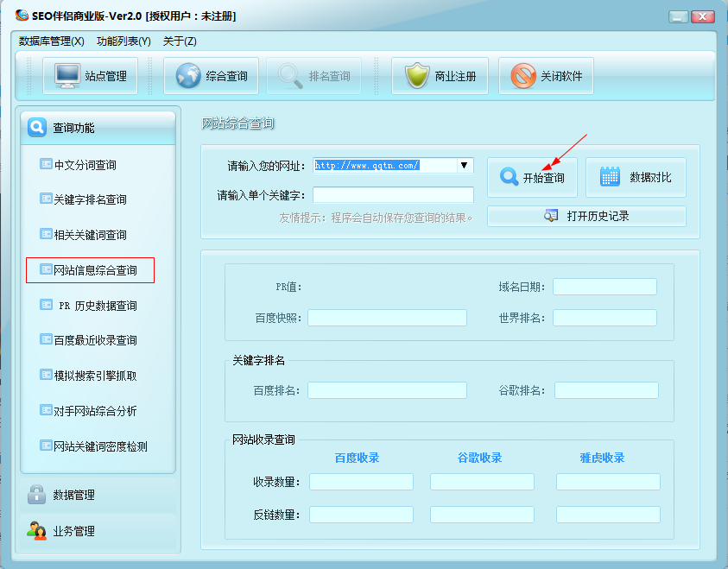Click the icon beside 网站信息综合查询
Screen dimensions: 728x569
(x=46, y=269)
